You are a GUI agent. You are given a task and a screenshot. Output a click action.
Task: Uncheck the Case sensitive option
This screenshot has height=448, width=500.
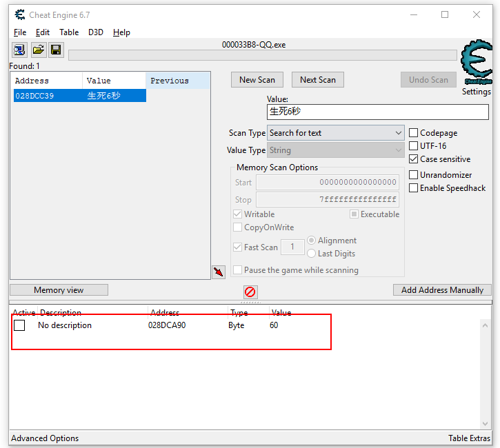(x=413, y=159)
